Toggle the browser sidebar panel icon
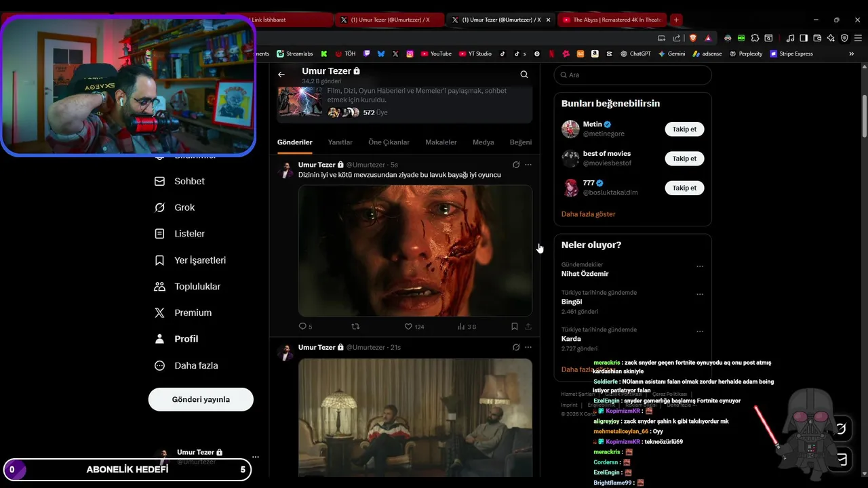The width and height of the screenshot is (868, 488). (x=804, y=38)
